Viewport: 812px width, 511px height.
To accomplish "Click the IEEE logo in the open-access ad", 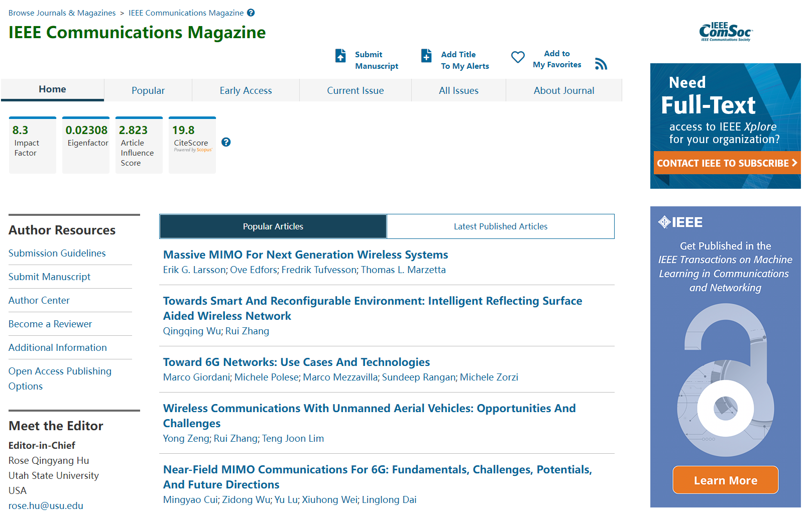I will [680, 222].
